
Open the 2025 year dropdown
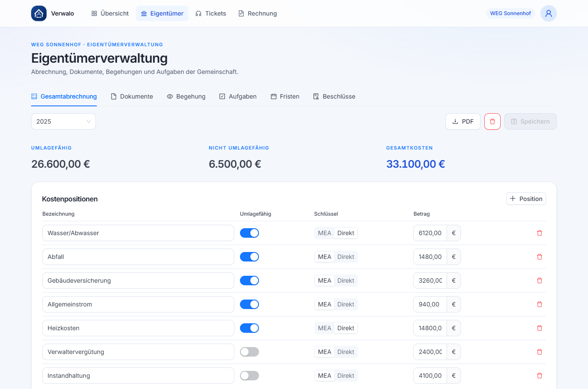(x=64, y=121)
